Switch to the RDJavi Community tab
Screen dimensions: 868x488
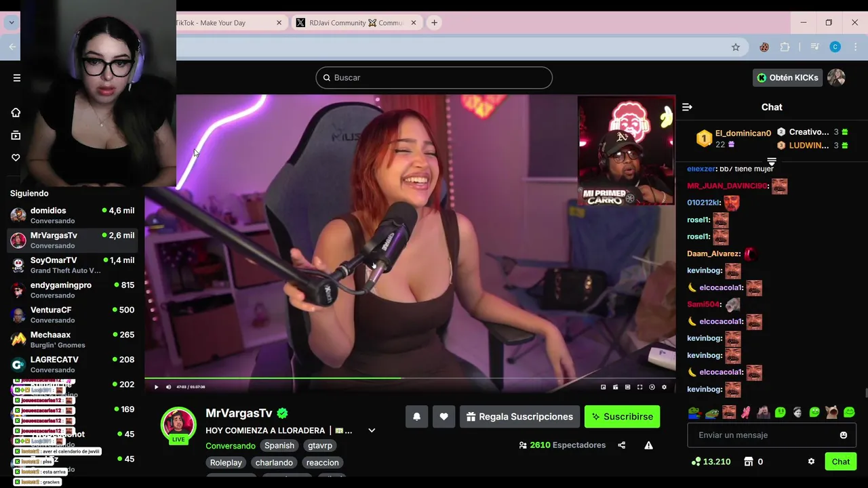(357, 22)
